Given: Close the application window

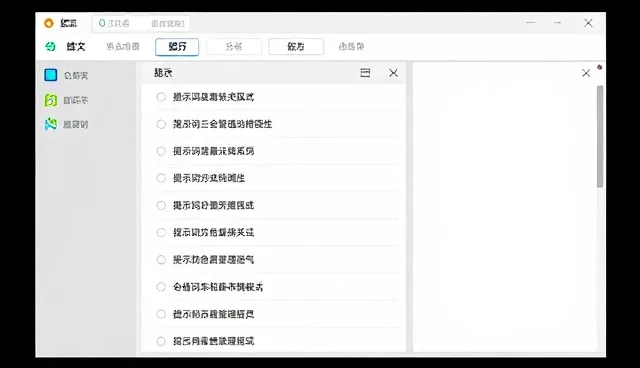Looking at the screenshot, I should coord(588,23).
